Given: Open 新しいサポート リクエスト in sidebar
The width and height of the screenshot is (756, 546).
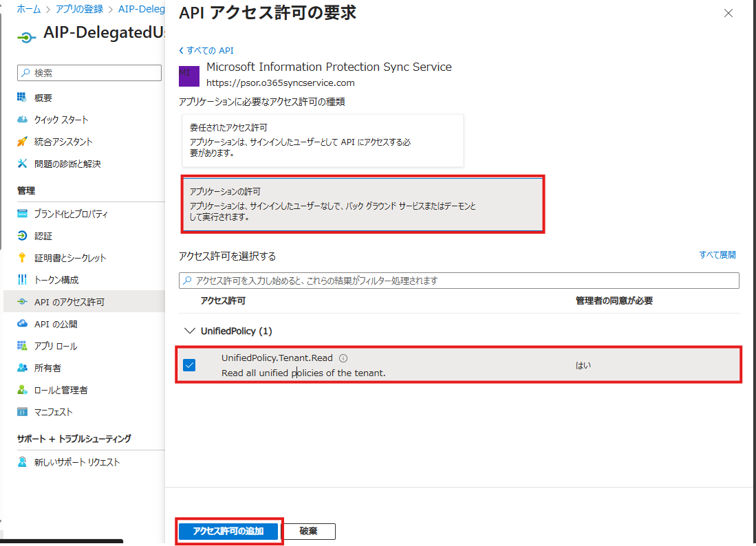Looking at the screenshot, I should click(x=76, y=462).
